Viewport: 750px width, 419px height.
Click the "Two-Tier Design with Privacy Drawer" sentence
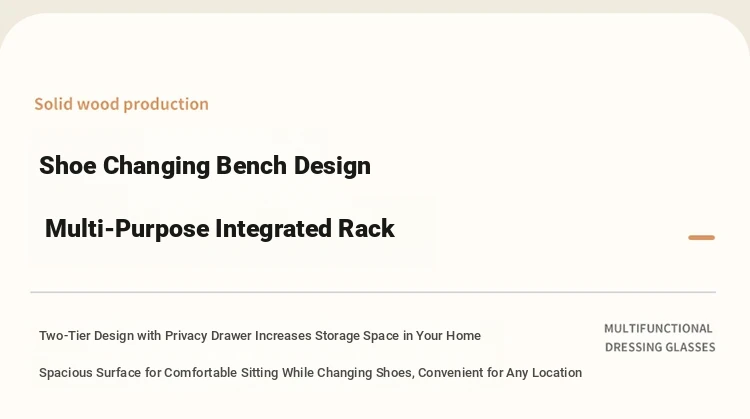[260, 336]
